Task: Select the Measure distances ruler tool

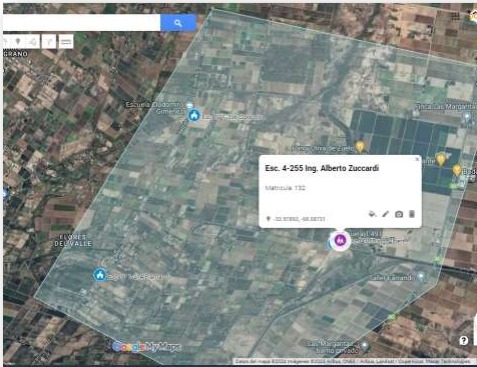Action: coord(66,42)
